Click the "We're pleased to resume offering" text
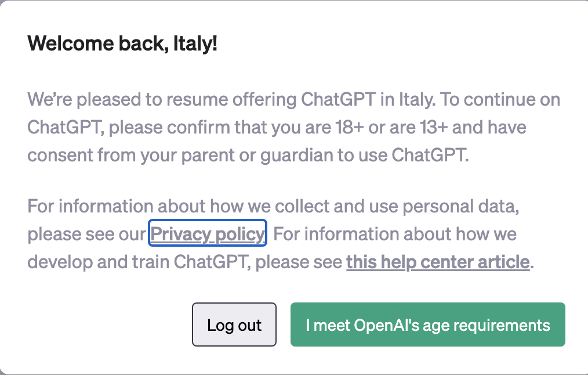The image size is (588, 375). [162, 100]
